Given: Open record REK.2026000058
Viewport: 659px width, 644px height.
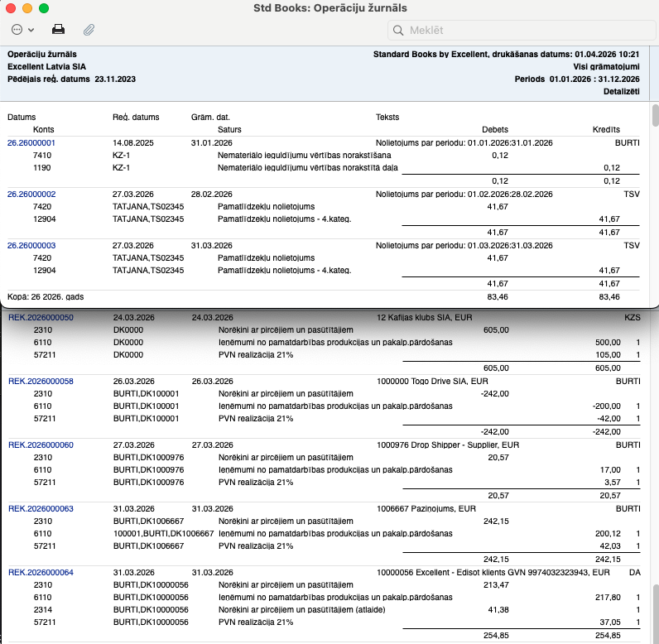Looking at the screenshot, I should (41, 381).
